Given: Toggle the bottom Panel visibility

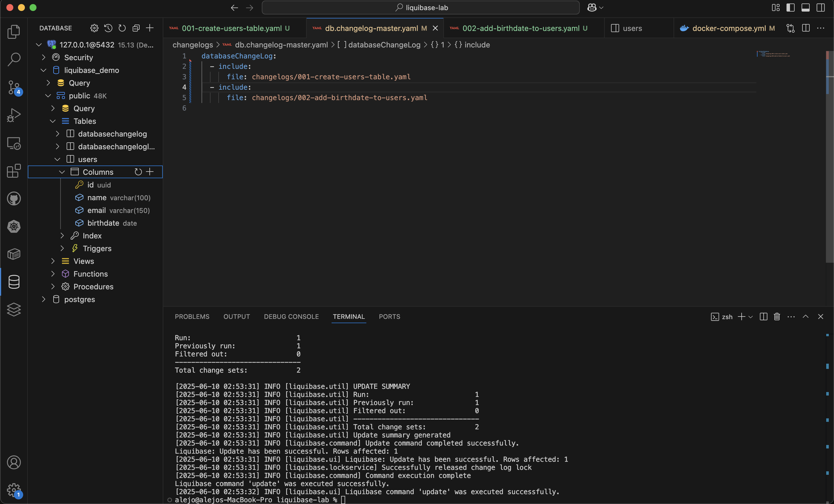Looking at the screenshot, I should click(806, 8).
